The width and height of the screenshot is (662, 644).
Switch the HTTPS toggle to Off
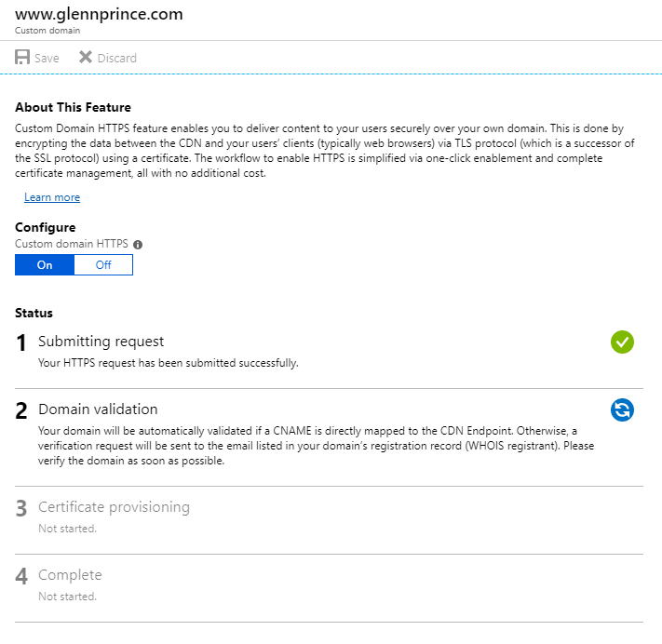[103, 265]
